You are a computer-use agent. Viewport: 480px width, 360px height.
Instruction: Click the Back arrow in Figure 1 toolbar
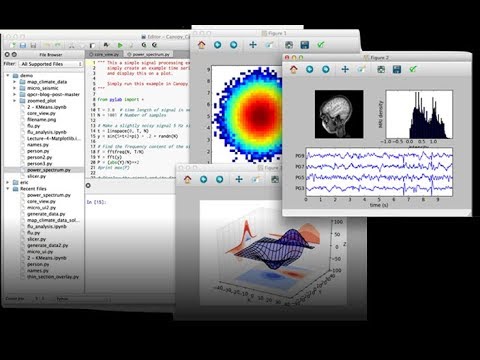[x=218, y=45]
